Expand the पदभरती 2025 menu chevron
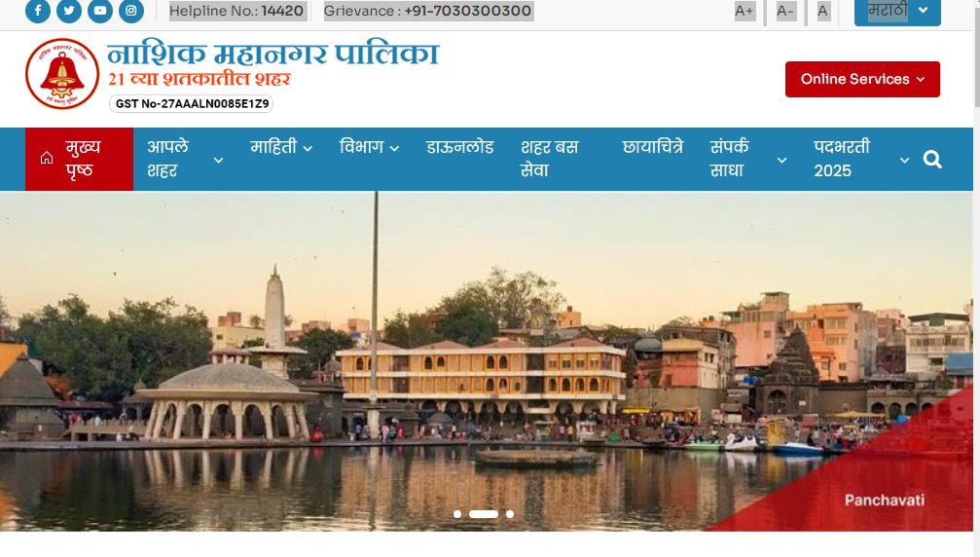The height and width of the screenshot is (557, 980). pos(904,160)
